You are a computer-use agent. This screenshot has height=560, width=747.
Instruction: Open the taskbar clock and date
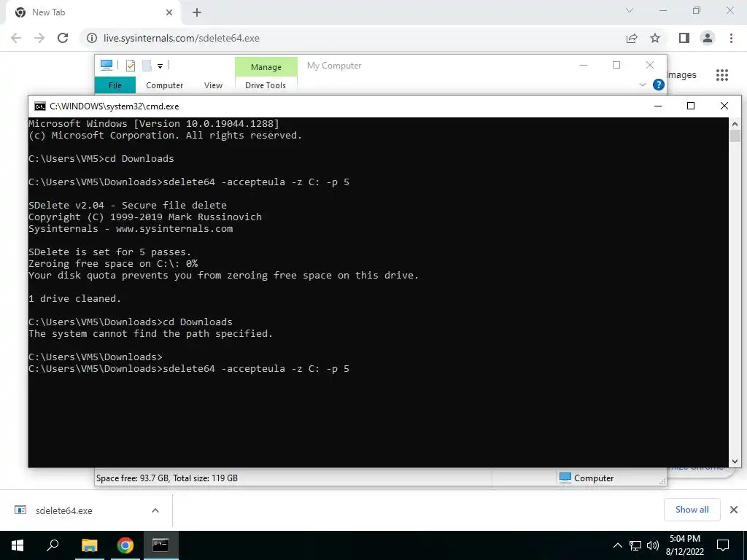pos(684,545)
